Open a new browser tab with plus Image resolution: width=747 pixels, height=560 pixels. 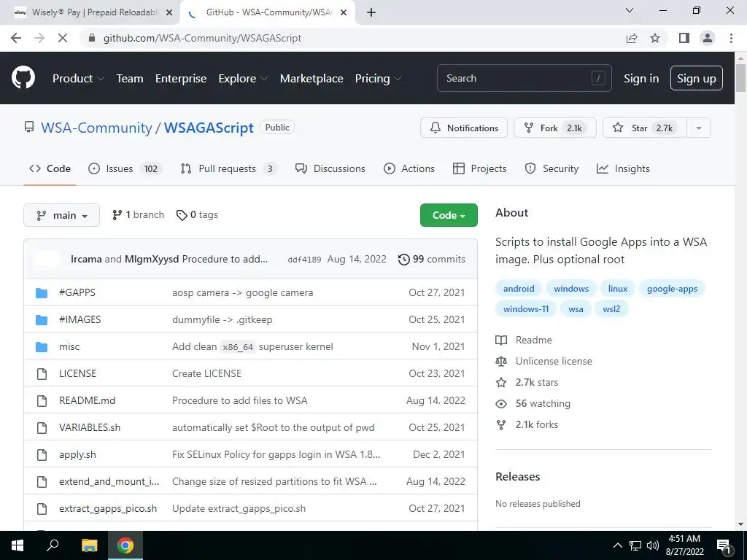[371, 13]
